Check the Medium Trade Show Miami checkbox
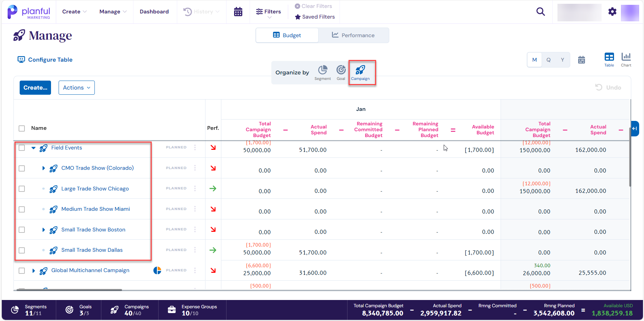Image resolution: width=644 pixels, height=321 pixels. (x=22, y=209)
